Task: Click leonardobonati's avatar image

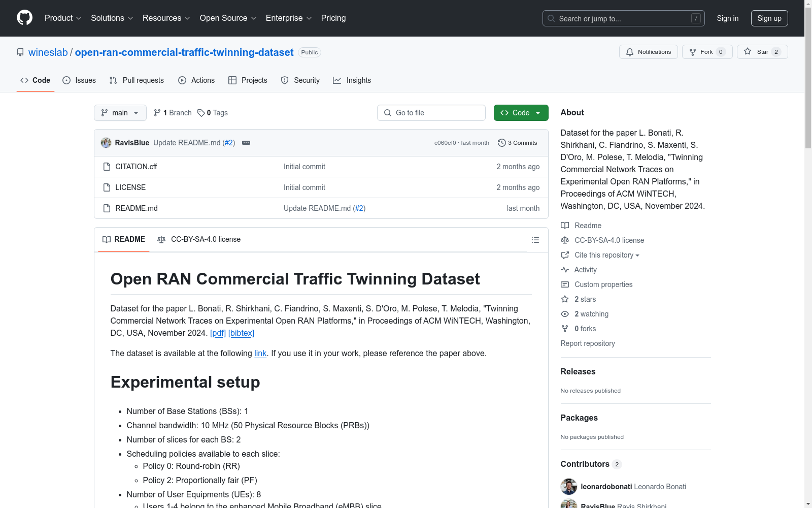Action: [569, 487]
